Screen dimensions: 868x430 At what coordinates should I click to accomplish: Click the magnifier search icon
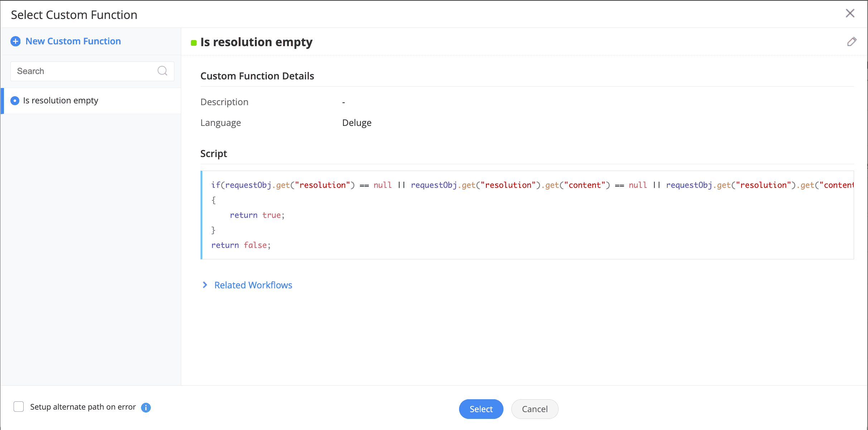(162, 71)
